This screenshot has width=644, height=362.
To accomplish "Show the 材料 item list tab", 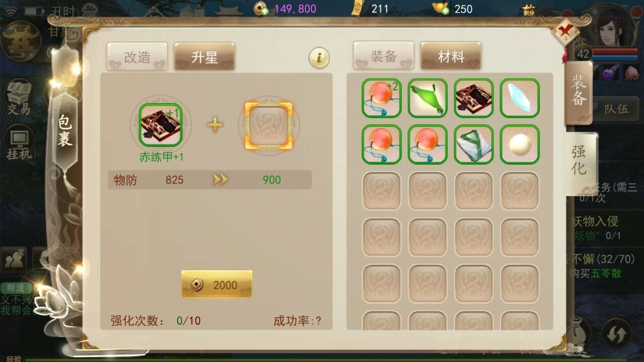I will [x=451, y=55].
